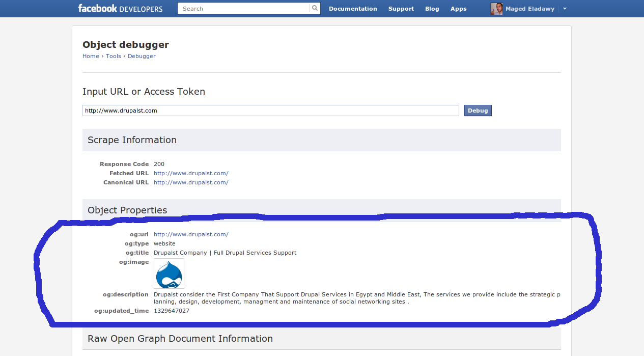Open Maged Eladawy profile picture
This screenshot has height=356, width=644.
click(496, 9)
